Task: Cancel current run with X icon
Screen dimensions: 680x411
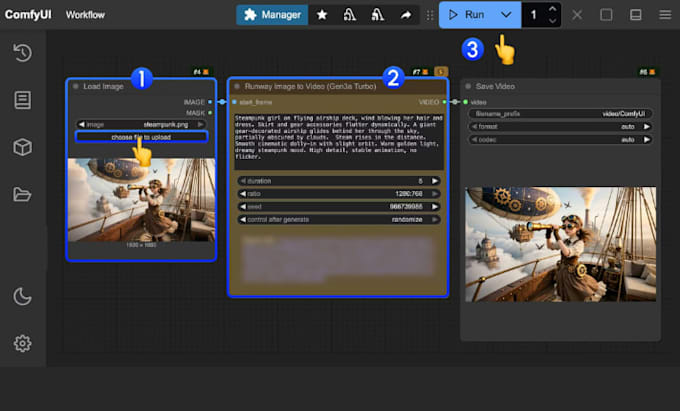Action: point(577,15)
